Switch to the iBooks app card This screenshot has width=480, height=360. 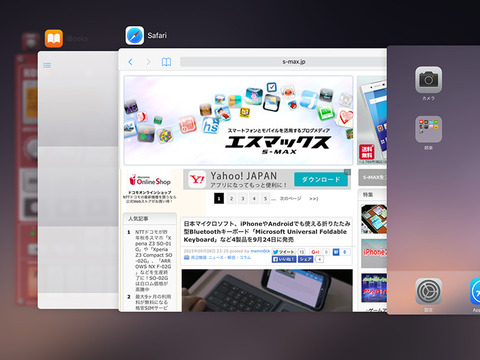tap(78, 180)
